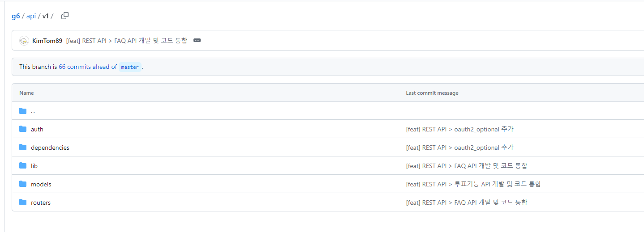The width and height of the screenshot is (644, 232).
Task: Click the parent directory folder icon
Action: (23, 111)
